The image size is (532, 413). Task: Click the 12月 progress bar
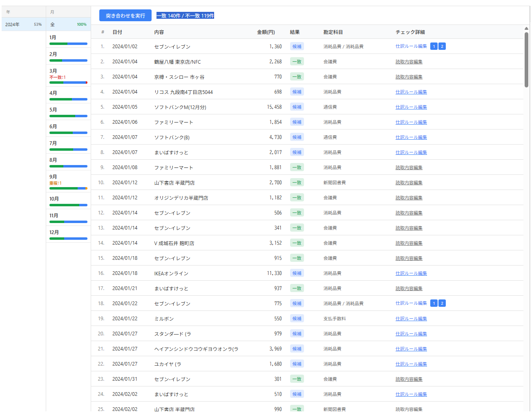[x=68, y=239]
